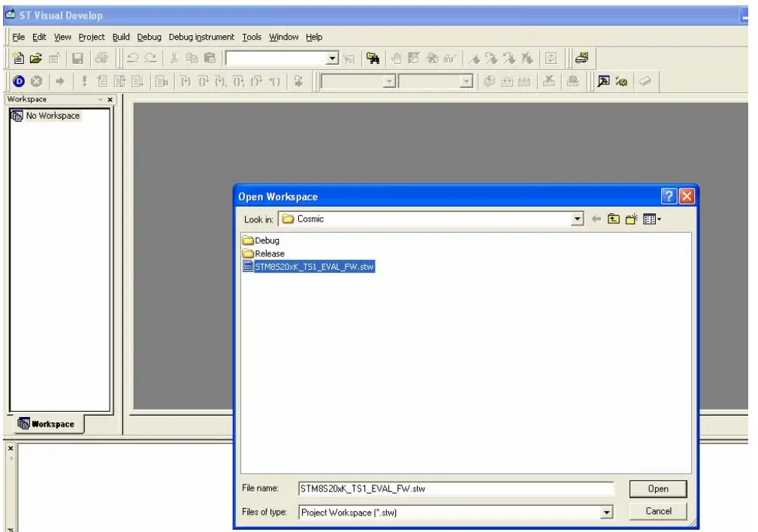Image resolution: width=758 pixels, height=532 pixels.
Task: Expand the toolbar find combo box
Action: [332, 59]
